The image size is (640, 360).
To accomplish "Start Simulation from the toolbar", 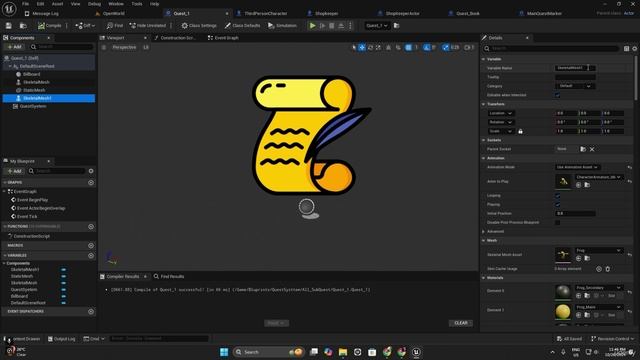I will coord(282,26).
